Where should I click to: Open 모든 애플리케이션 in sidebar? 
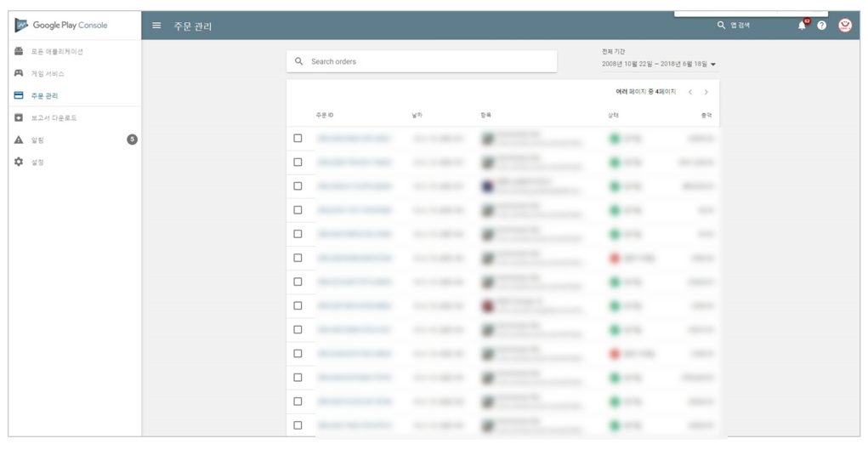(56, 51)
